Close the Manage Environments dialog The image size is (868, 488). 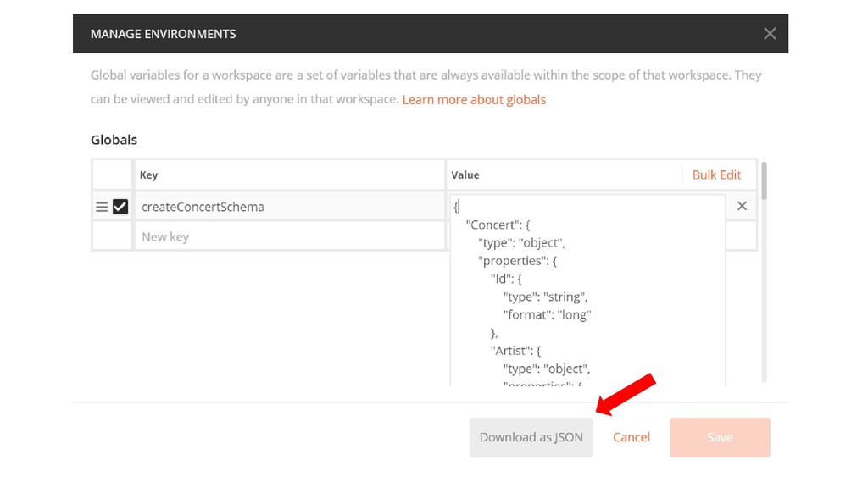(x=770, y=34)
